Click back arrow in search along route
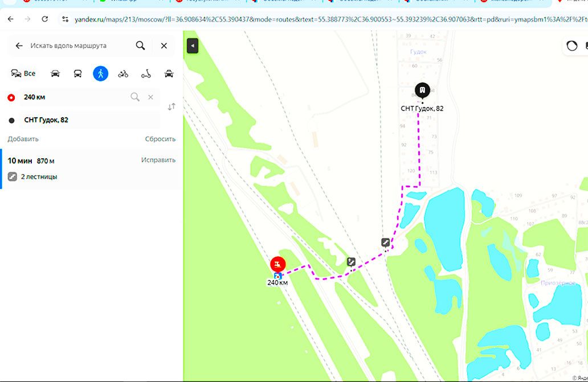The width and height of the screenshot is (588, 382). coord(19,46)
